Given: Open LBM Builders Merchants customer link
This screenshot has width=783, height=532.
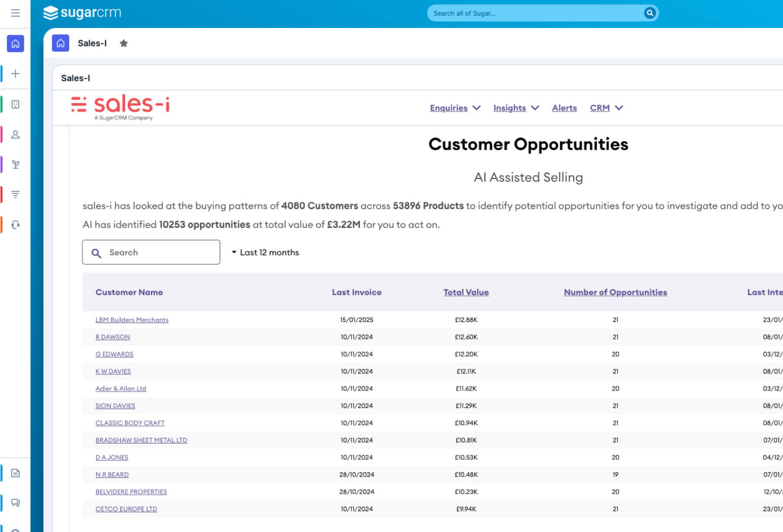Looking at the screenshot, I should point(132,320).
